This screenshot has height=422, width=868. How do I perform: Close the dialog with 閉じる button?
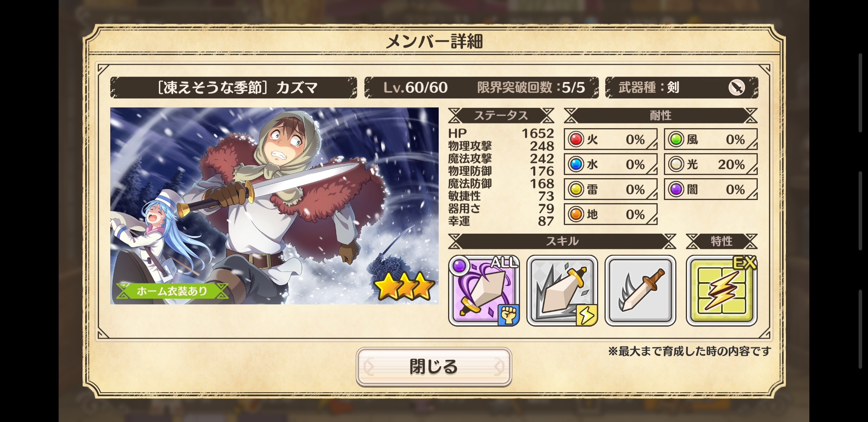(x=434, y=367)
